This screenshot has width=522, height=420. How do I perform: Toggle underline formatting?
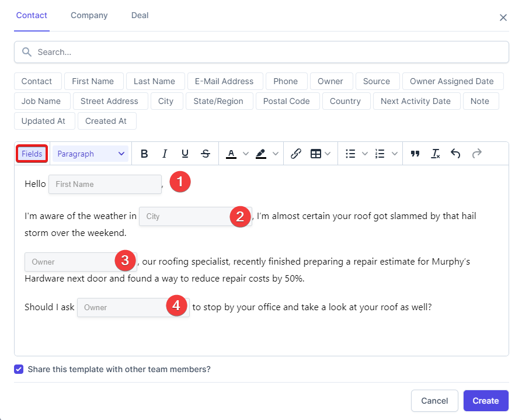coord(185,153)
